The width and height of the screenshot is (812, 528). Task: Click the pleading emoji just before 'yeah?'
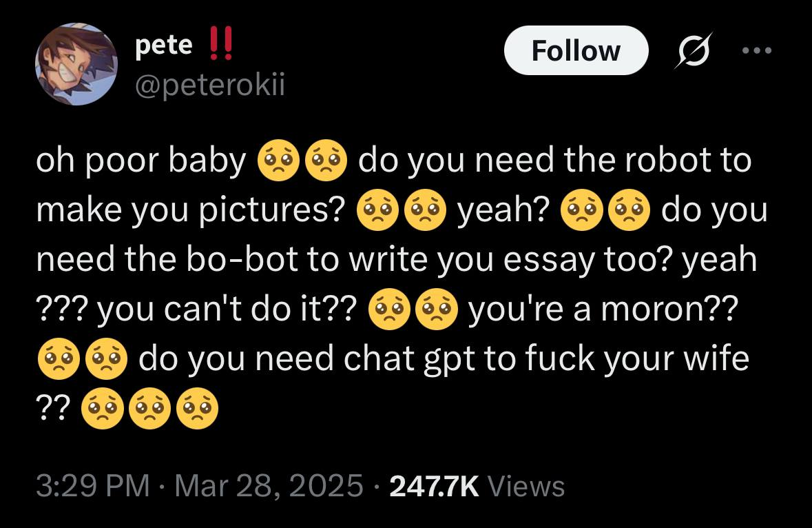pyautogui.click(x=425, y=210)
